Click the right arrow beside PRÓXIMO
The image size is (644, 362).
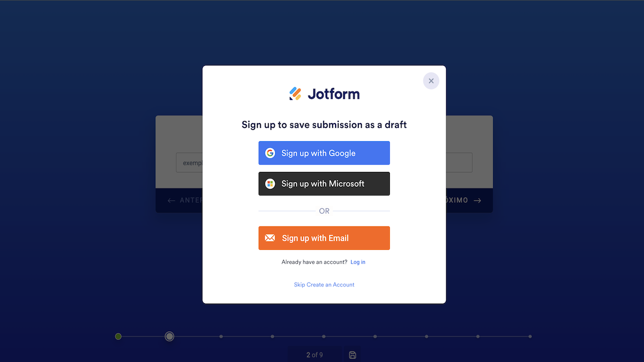477,200
